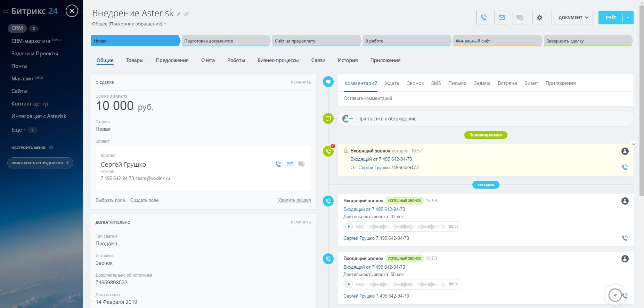Click the Выбрать поле link
The image size is (644, 308).
[x=110, y=200]
